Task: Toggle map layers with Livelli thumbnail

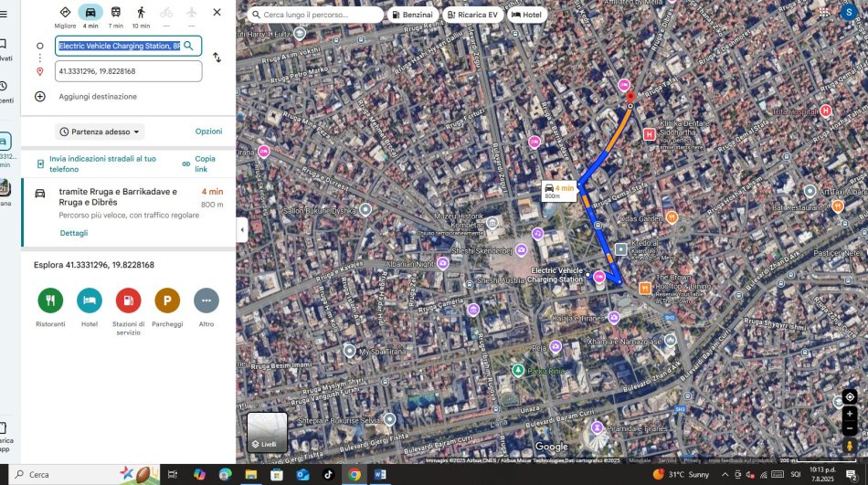Action: click(x=268, y=432)
